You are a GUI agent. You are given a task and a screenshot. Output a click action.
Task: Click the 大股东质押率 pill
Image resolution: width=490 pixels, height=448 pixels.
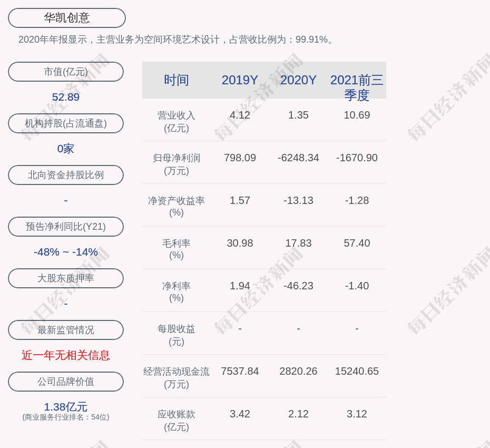[x=66, y=278]
